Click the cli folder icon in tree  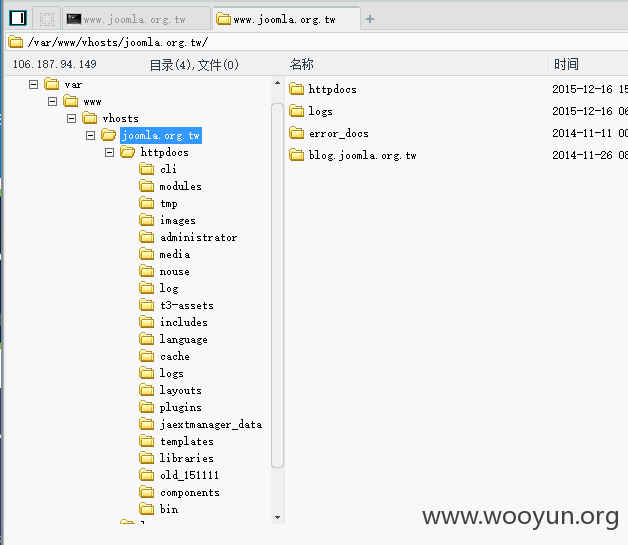147,169
